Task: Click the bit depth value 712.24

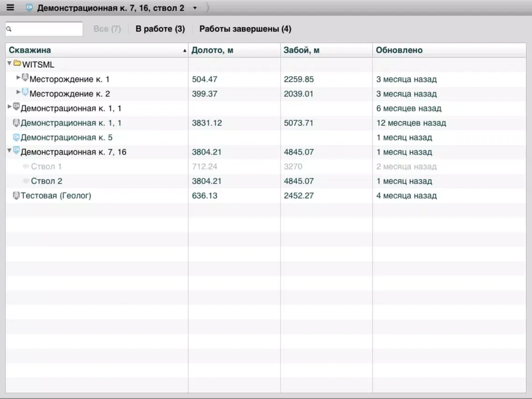Action: (205, 167)
